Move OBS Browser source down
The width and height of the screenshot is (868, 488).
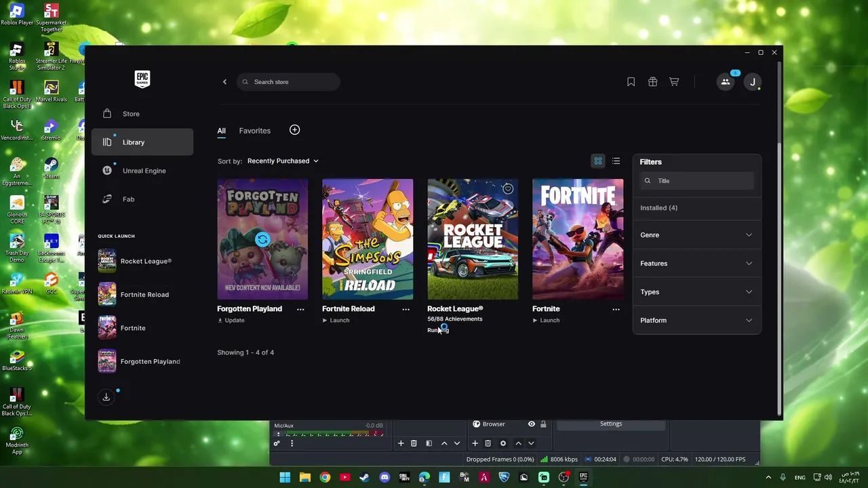coord(531,443)
